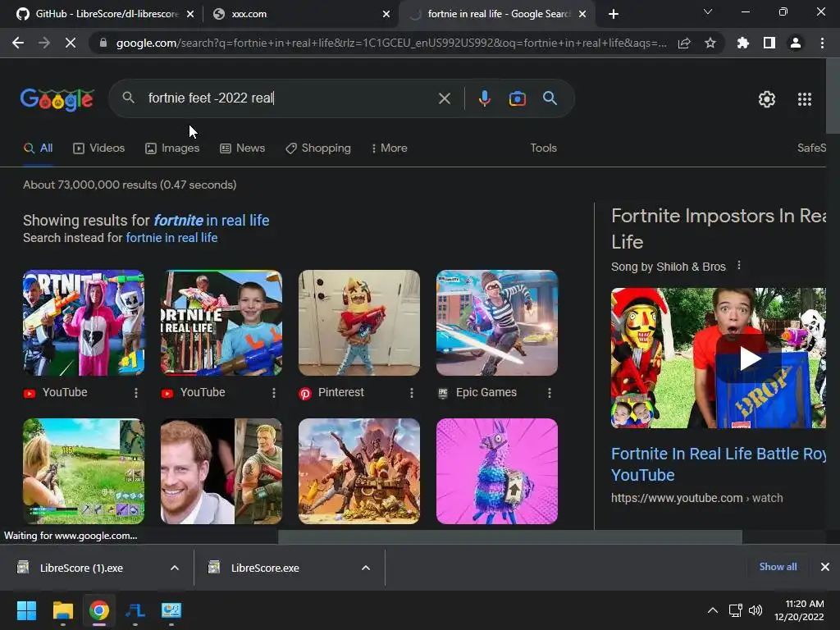Bookmark this page with star icon

(x=710, y=43)
